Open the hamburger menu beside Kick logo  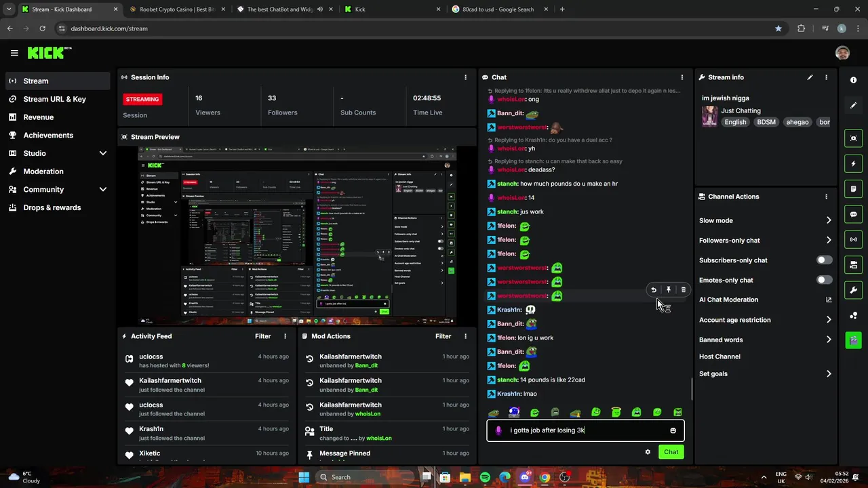[x=14, y=53]
